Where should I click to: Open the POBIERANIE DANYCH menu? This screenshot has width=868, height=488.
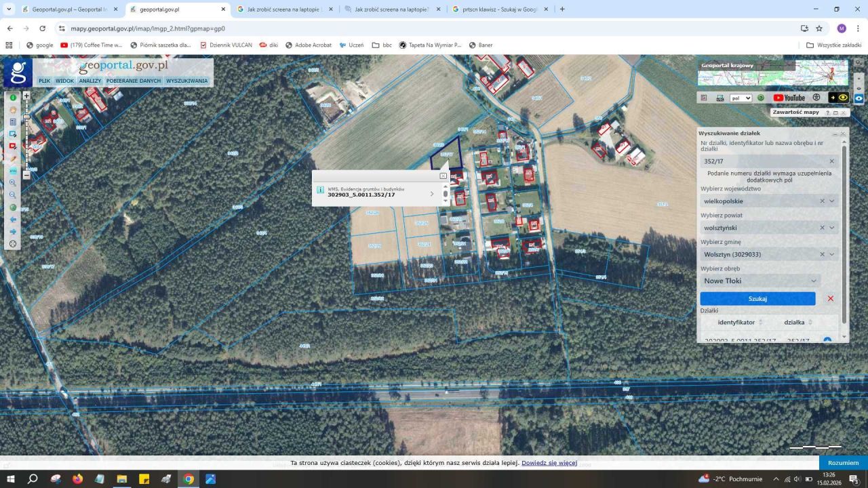134,81
